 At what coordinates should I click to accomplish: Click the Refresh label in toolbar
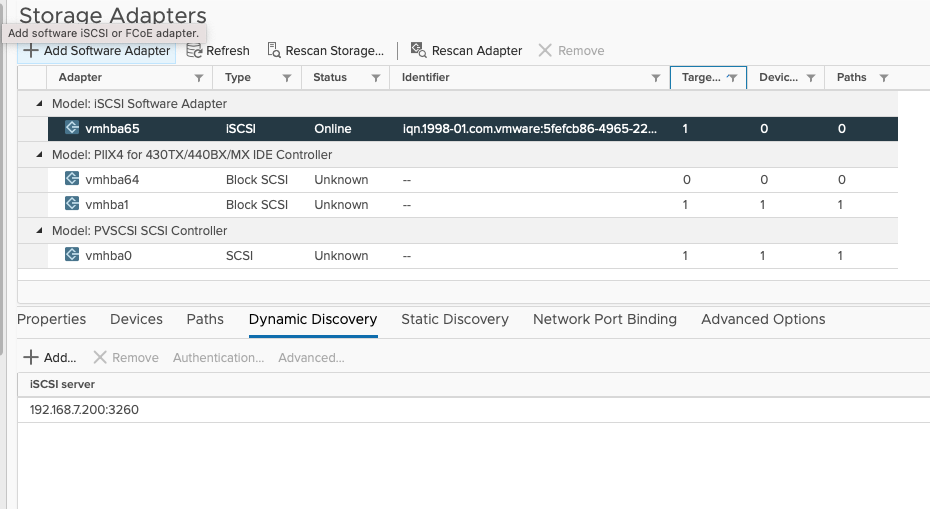coord(228,51)
